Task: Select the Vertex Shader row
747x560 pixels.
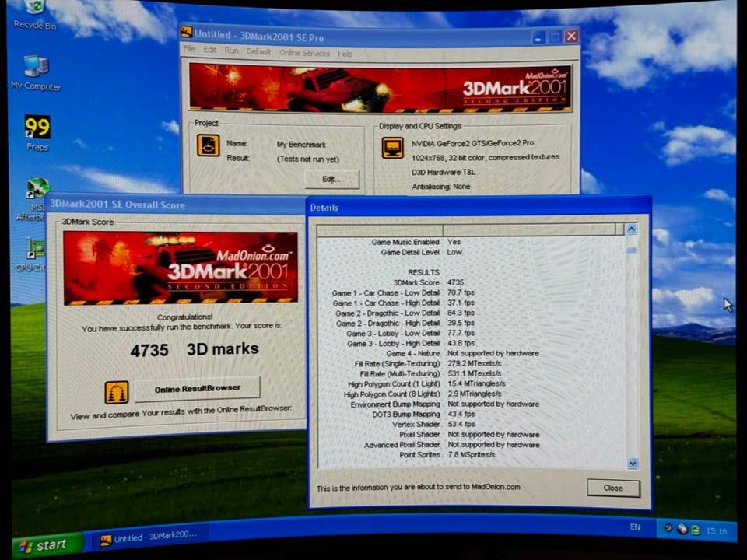Action: click(472, 425)
